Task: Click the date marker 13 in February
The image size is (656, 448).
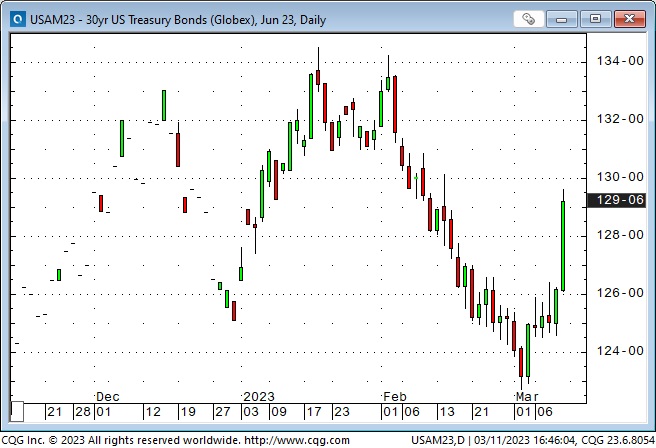Action: coord(447,412)
